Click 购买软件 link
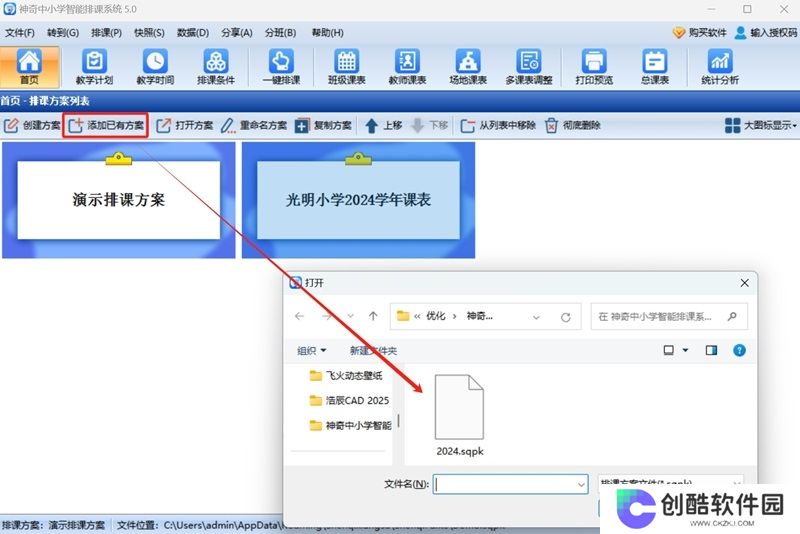The height and width of the screenshot is (534, 800). pos(699,33)
